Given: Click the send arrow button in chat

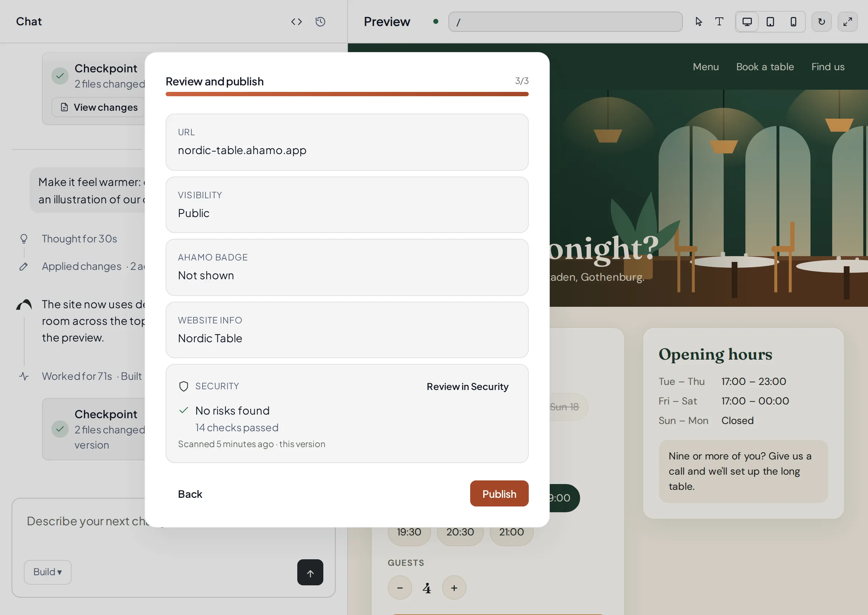Looking at the screenshot, I should [x=310, y=572].
